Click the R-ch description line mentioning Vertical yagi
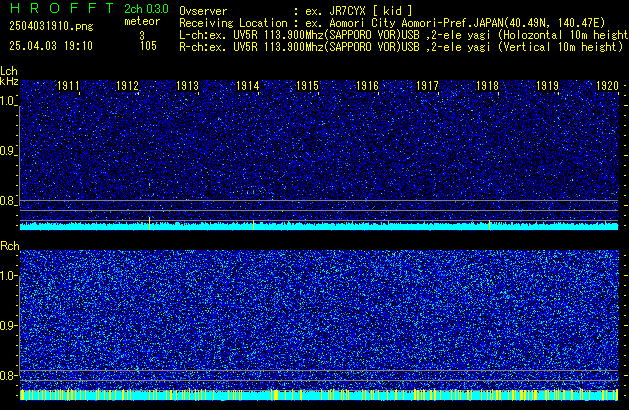This screenshot has width=629, height=410. click(401, 47)
